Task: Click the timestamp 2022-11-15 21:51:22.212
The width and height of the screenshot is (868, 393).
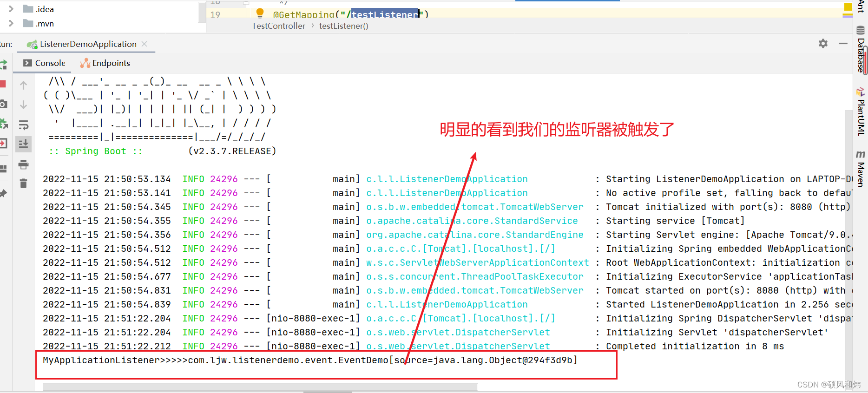Action: (x=107, y=346)
